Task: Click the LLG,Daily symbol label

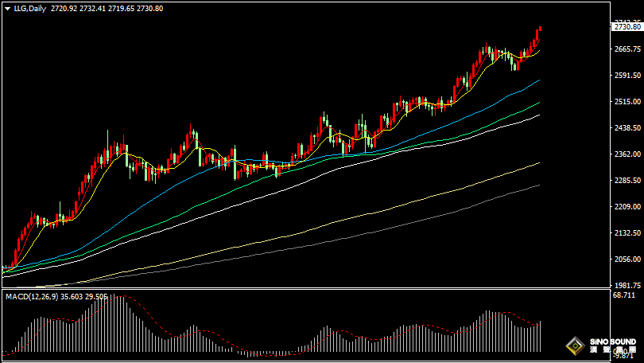Action: [29, 7]
